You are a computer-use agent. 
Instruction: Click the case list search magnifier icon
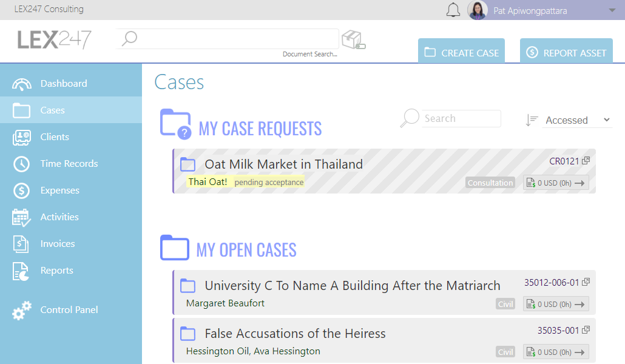click(x=410, y=118)
